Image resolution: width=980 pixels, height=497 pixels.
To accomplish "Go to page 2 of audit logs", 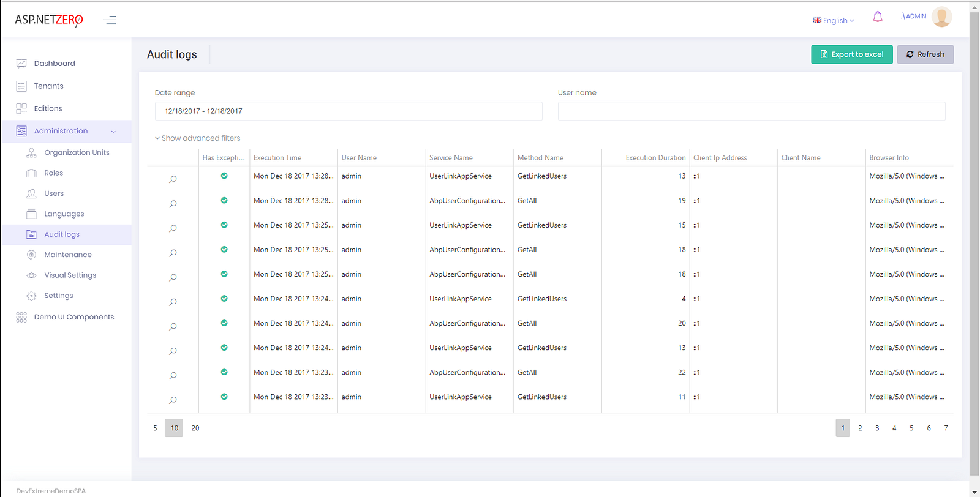I will tap(860, 428).
